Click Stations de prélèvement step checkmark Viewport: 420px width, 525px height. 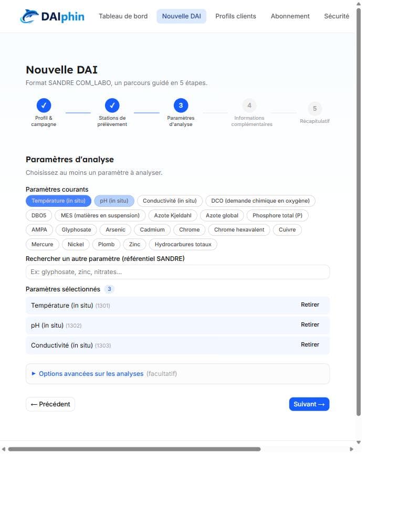[x=112, y=106]
